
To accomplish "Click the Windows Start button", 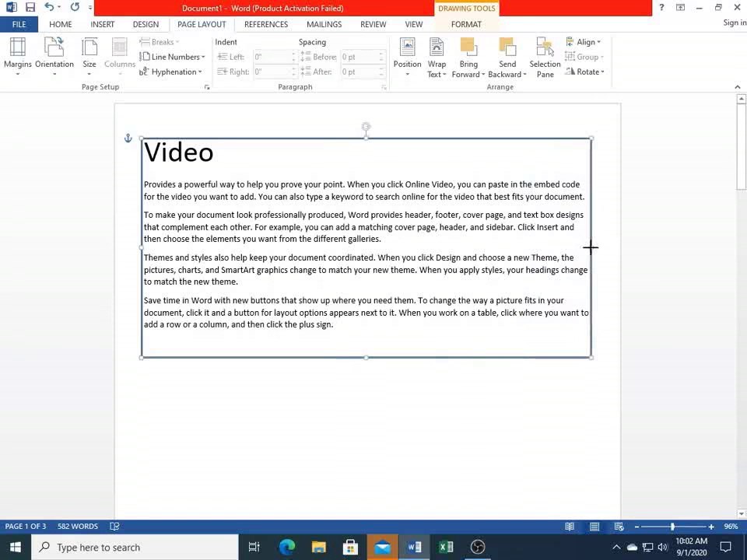I will tap(16, 547).
